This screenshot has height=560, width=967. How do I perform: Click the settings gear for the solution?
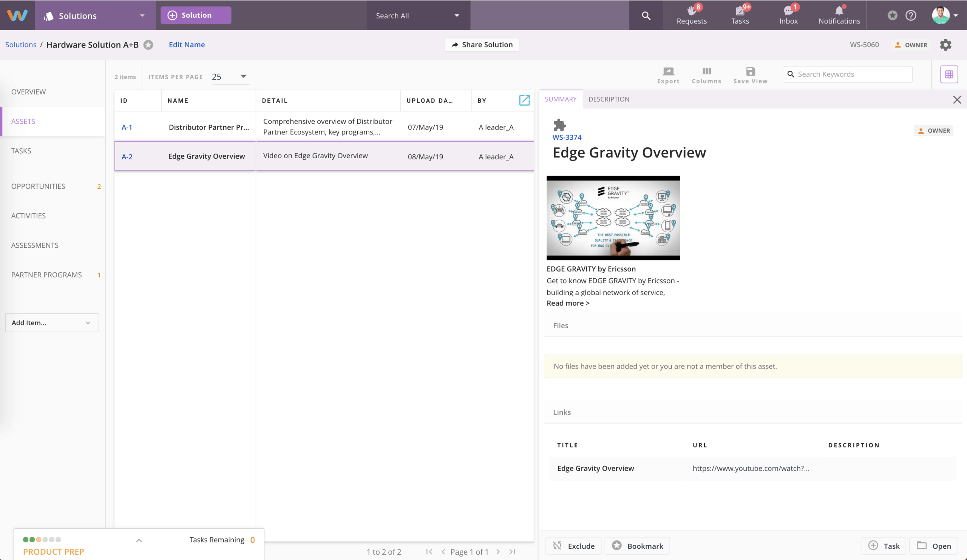[945, 45]
